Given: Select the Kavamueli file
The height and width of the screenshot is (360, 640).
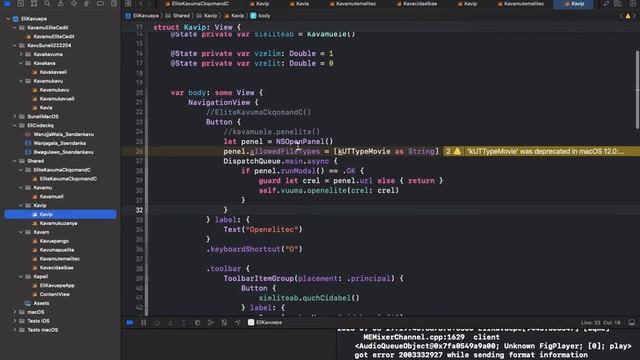Looking at the screenshot, I should [x=51, y=197].
